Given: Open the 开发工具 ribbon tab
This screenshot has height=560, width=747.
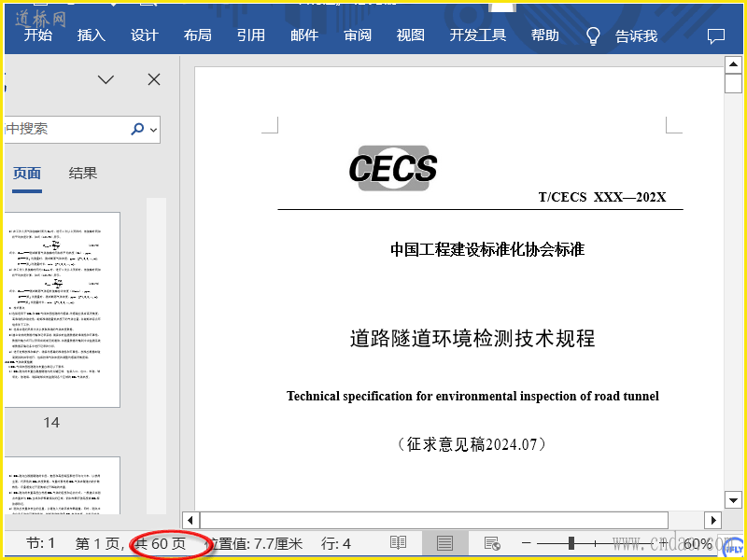Looking at the screenshot, I should (x=478, y=35).
